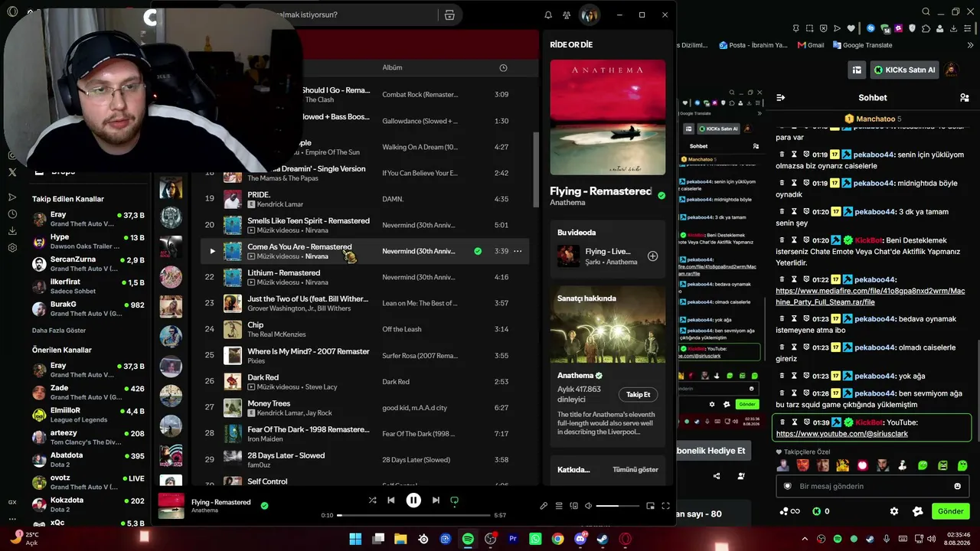980x551 pixels.
Task: Sort the tracklist by Albüm column
Action: pos(392,67)
